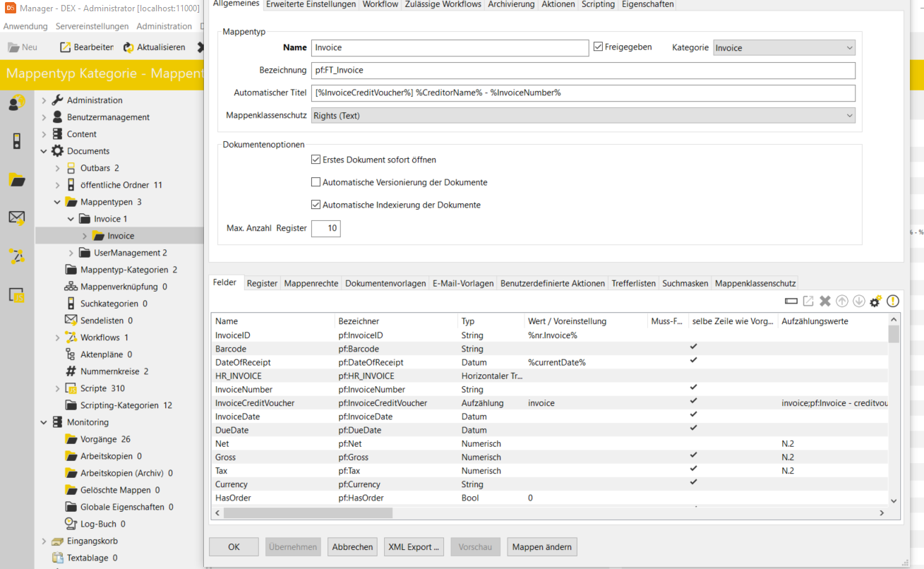Screen dimensions: 924x569
Task: Click the XML Export button
Action: (x=414, y=547)
